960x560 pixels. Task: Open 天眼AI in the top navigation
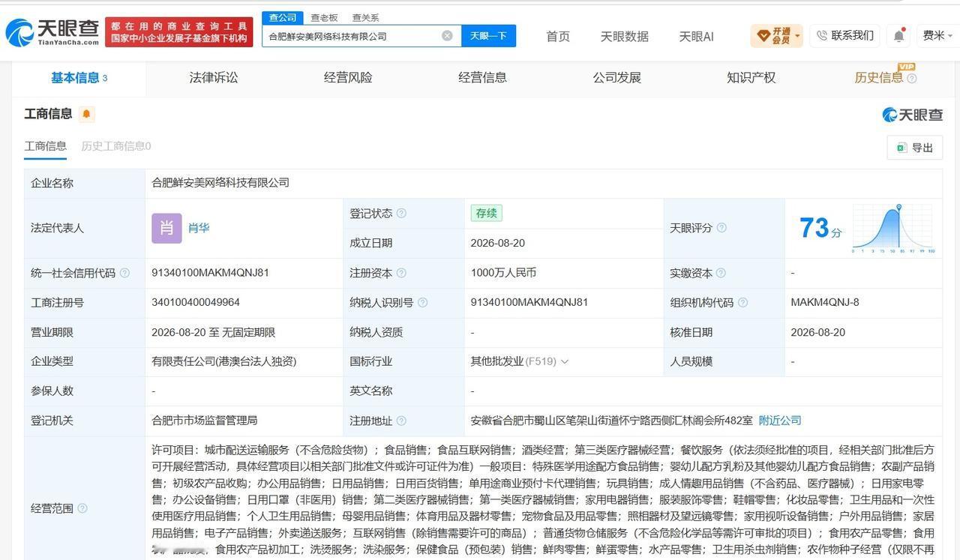click(696, 36)
